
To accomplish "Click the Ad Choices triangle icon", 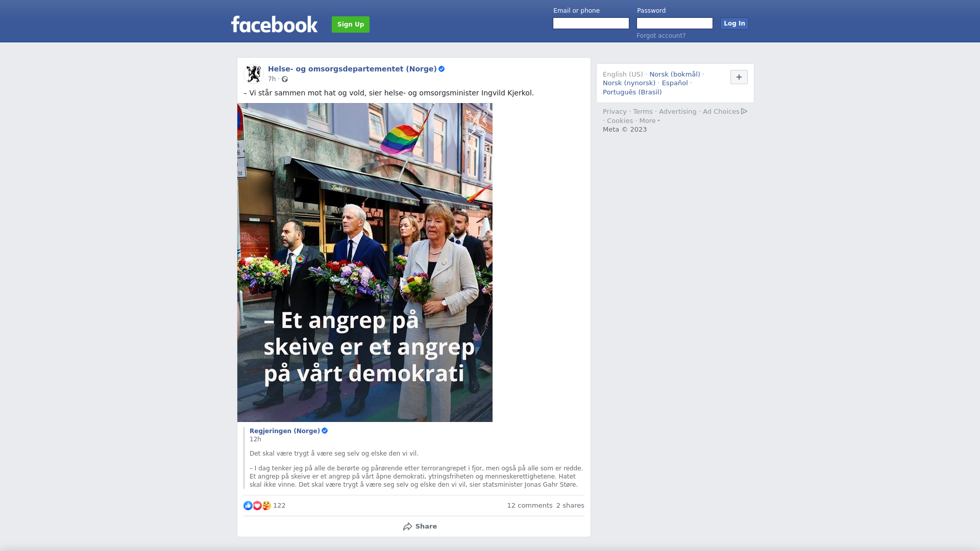I will (x=744, y=111).
